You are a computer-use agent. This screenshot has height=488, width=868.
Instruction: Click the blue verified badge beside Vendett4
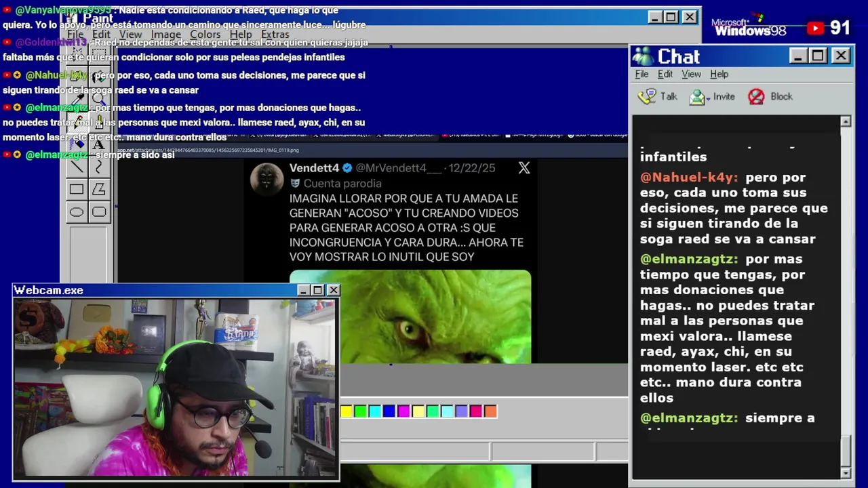[x=347, y=167]
